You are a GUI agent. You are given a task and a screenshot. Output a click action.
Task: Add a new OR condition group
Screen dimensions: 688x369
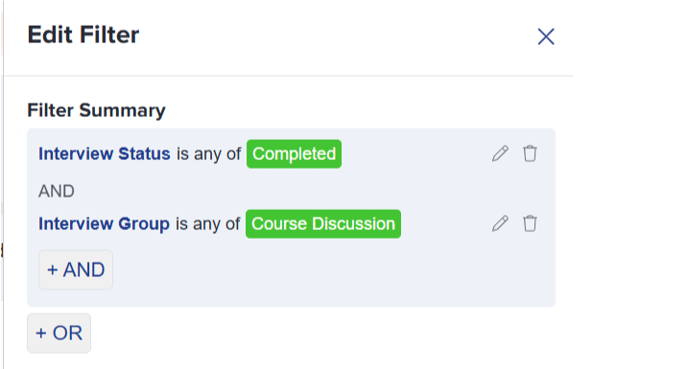[x=59, y=333]
